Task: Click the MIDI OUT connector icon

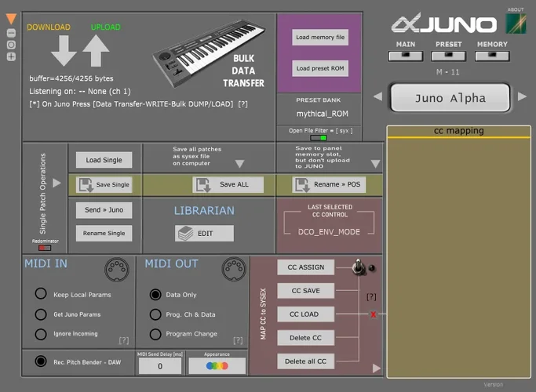Action: point(232,269)
